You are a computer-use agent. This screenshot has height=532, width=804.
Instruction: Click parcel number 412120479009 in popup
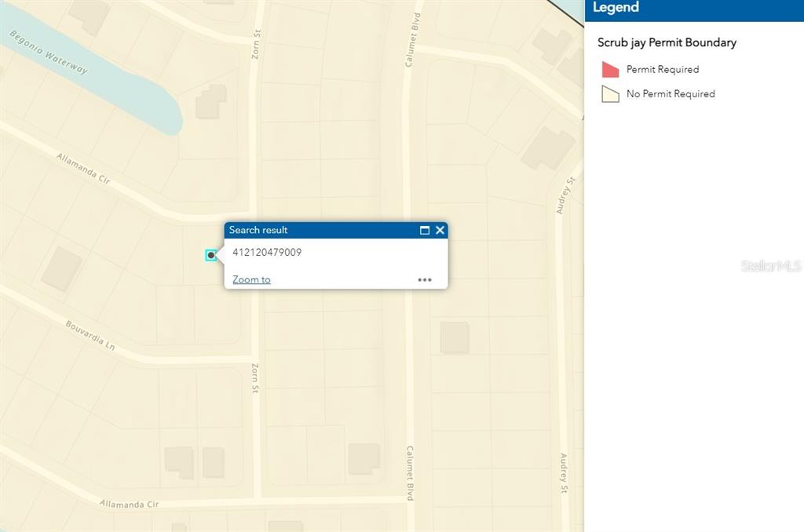tap(267, 253)
